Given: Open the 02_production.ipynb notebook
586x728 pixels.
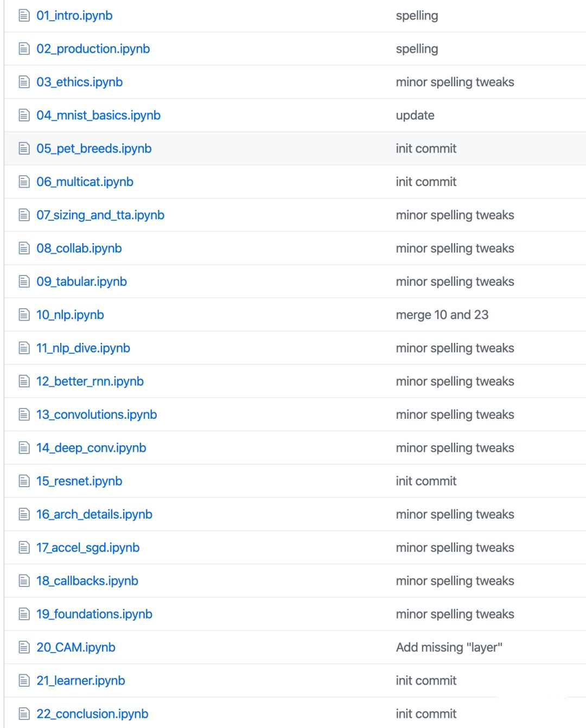Looking at the screenshot, I should tap(93, 49).
